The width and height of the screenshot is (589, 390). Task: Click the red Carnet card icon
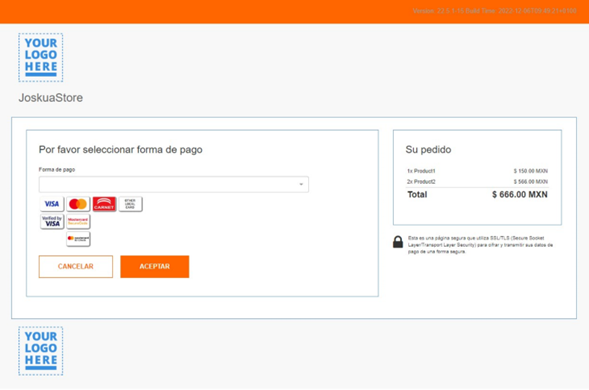pos(104,204)
